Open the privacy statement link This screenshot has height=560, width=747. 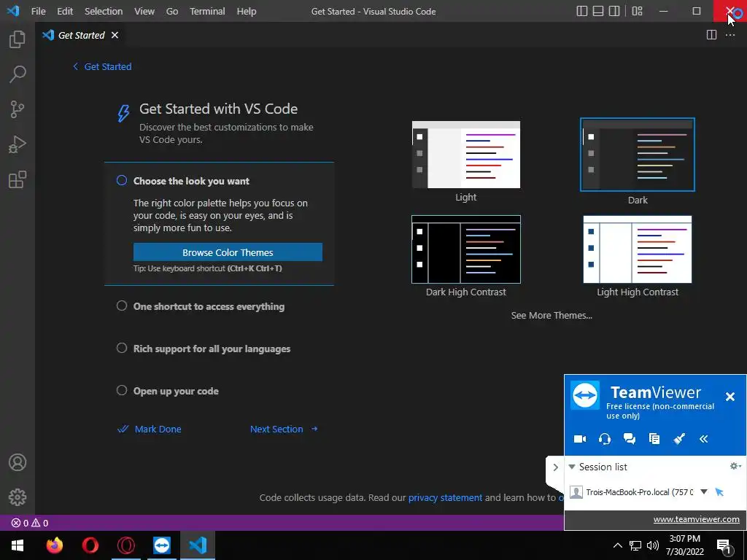[x=445, y=497]
